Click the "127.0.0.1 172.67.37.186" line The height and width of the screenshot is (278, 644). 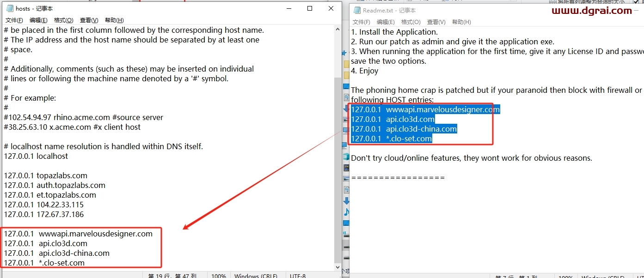44,214
